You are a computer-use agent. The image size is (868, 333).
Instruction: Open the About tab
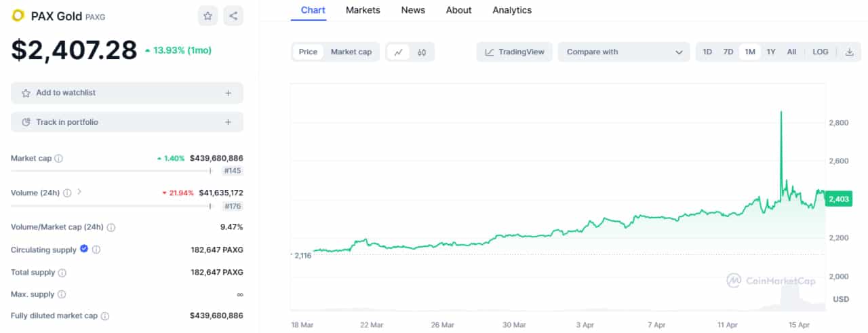click(458, 10)
